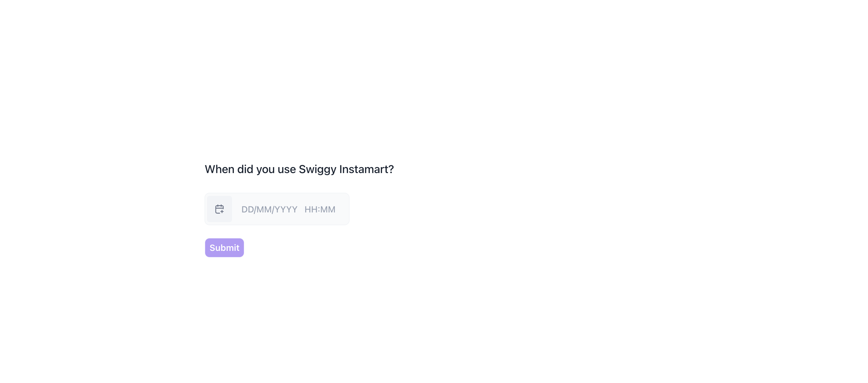Click the "When did you use Swiggy Instamart?" question

299,169
